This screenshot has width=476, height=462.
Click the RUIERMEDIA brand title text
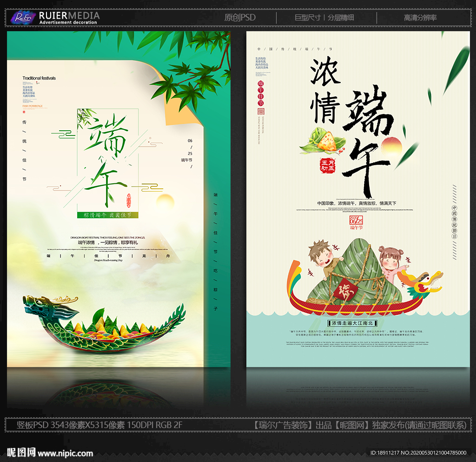(69, 15)
